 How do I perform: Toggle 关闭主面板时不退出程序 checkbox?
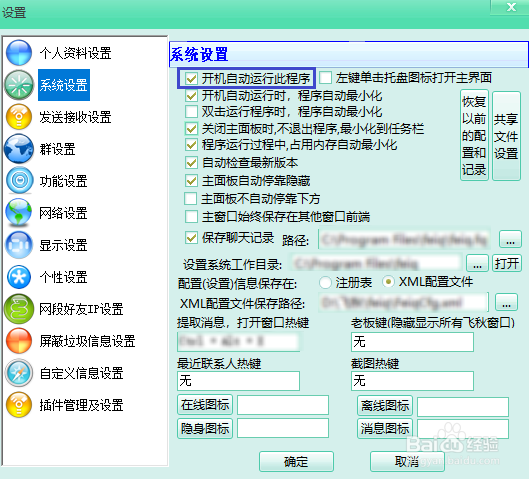point(191,129)
